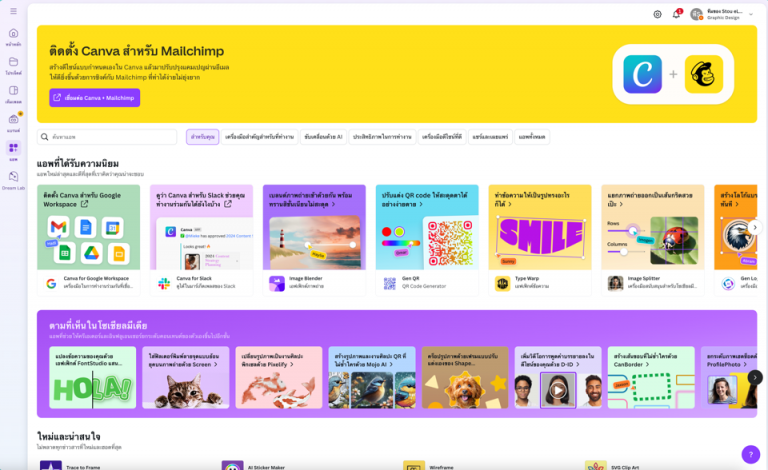The height and width of the screenshot is (470, 768).
Task: Expand the chevron after 'Screen' in the cat card
Action: [x=216, y=364]
